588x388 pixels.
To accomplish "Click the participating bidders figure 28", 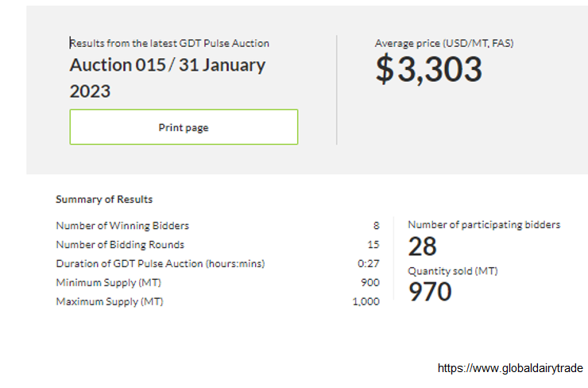I will pos(422,246).
